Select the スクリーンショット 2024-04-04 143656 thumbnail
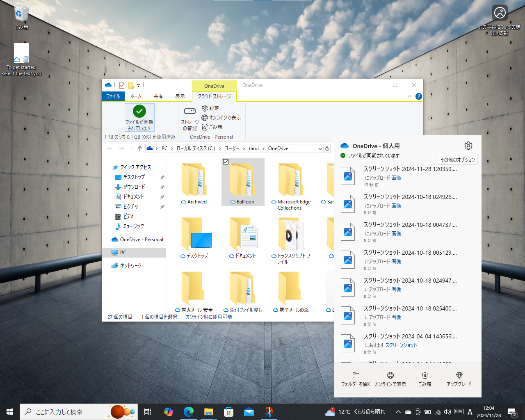 coord(347,343)
